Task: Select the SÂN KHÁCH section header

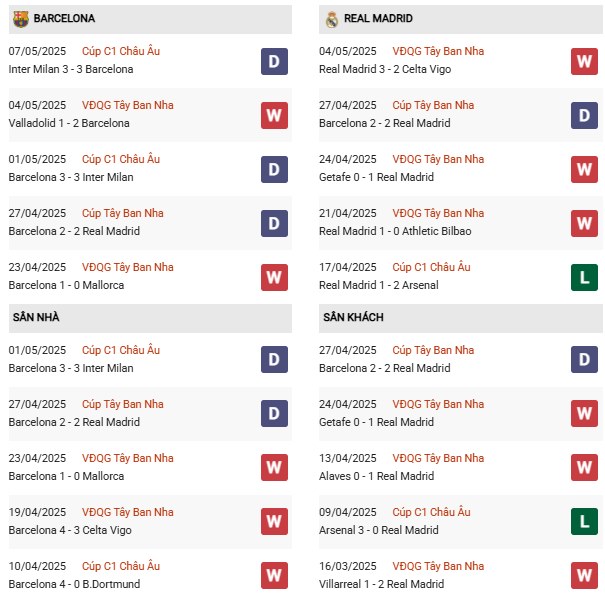Action: [x=460, y=318]
